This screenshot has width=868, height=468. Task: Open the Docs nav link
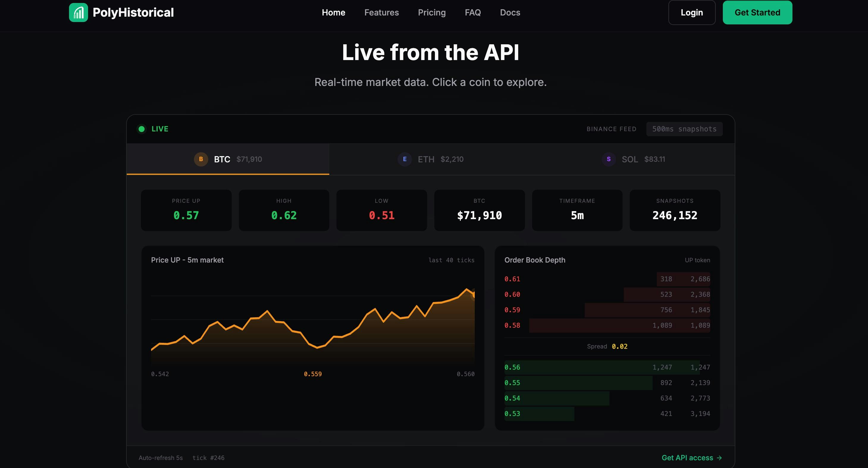point(510,12)
